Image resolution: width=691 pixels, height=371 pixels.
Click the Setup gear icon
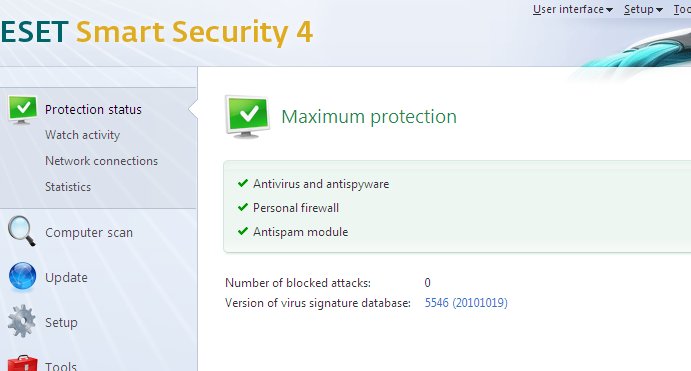click(x=22, y=321)
